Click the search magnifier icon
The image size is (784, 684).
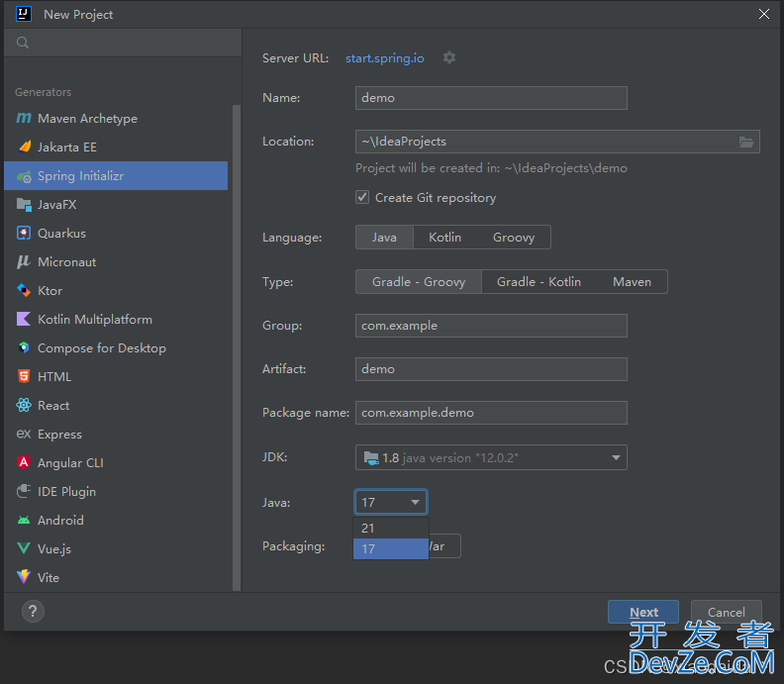23,43
